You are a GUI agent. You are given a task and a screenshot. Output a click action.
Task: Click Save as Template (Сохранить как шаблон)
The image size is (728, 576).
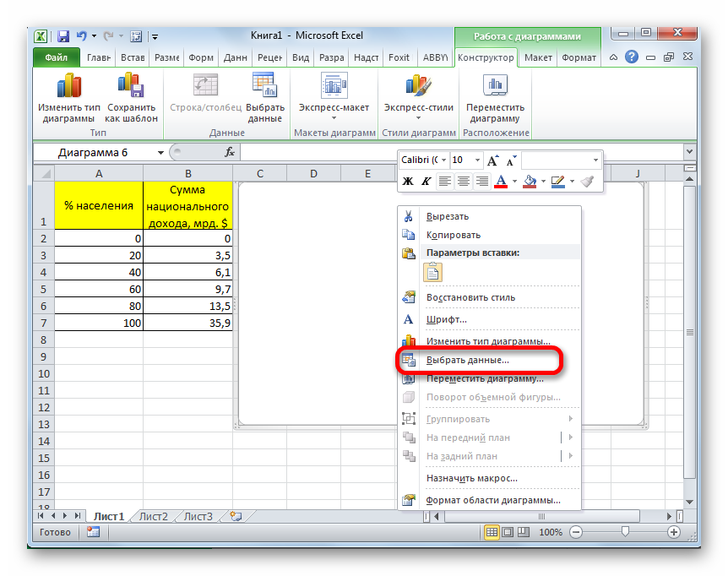tap(132, 97)
